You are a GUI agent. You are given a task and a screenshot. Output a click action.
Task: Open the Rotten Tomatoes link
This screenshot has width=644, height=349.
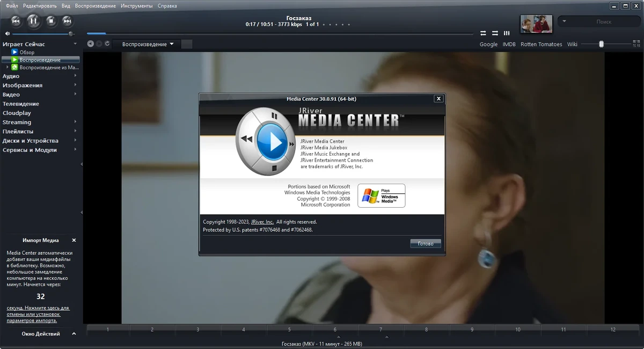[541, 45]
